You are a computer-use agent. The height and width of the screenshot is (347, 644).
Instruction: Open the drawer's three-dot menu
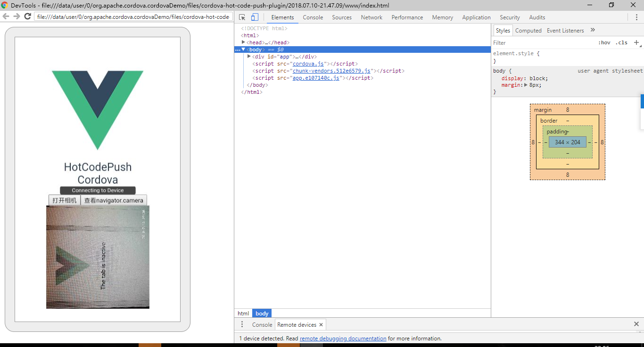(242, 324)
